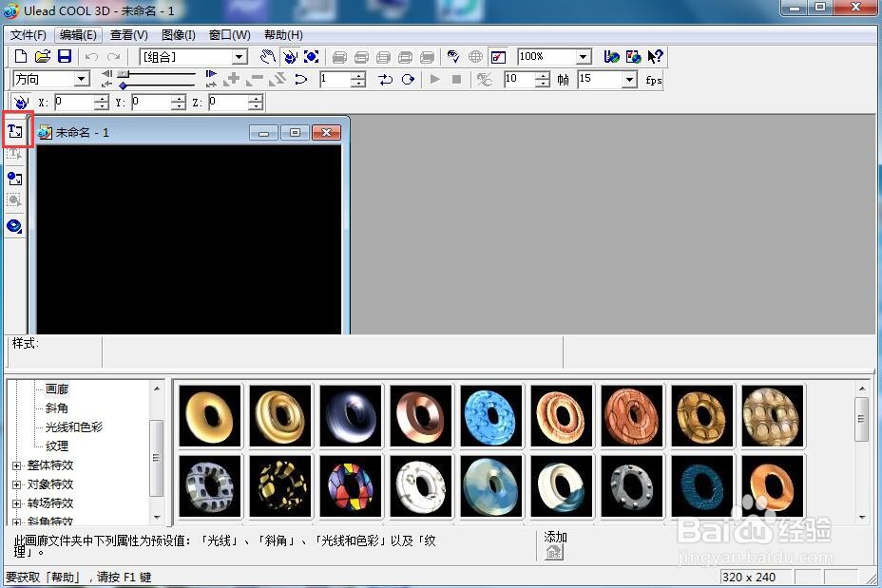Pick the stained-glass colored ring thumbnail
The width and height of the screenshot is (882, 588).
[351, 486]
